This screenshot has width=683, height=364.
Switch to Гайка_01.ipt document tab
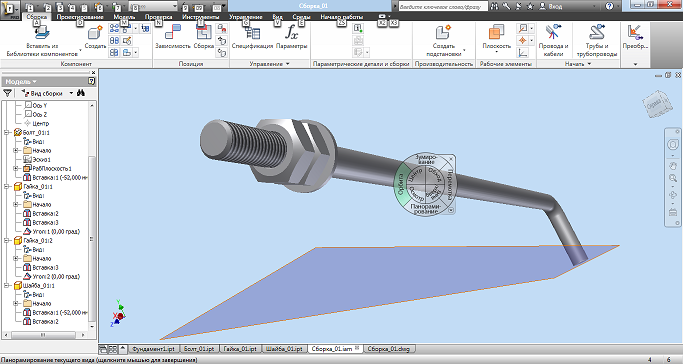(x=240, y=349)
